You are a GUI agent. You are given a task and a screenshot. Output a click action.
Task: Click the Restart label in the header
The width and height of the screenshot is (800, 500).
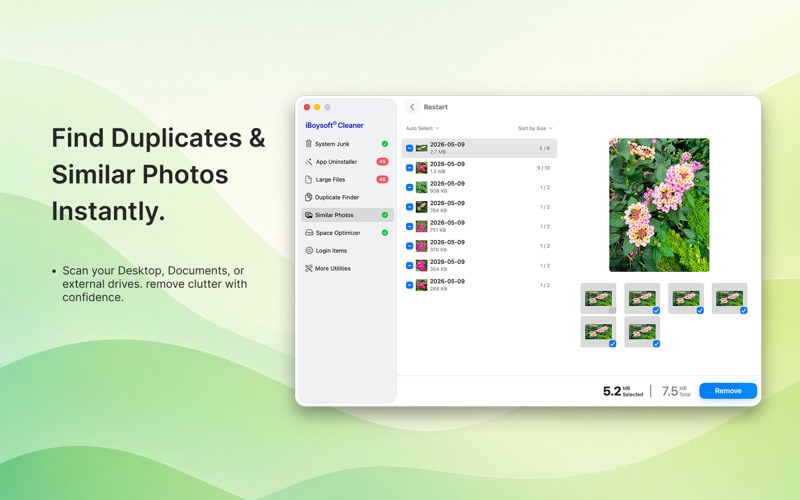(x=436, y=107)
